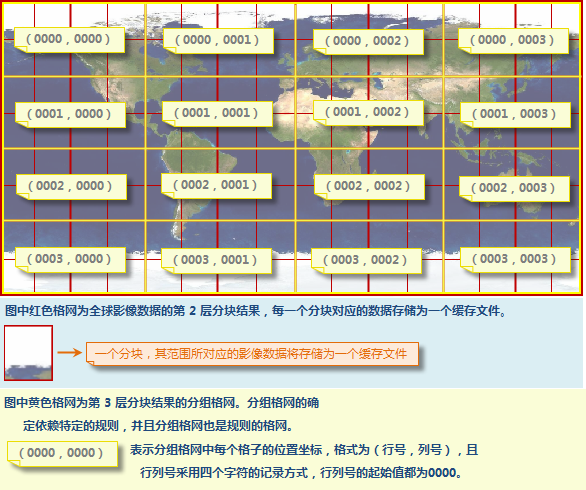Click the orange callout about cache file
Image resolution: width=586 pixels, height=490 pixels.
point(252,354)
